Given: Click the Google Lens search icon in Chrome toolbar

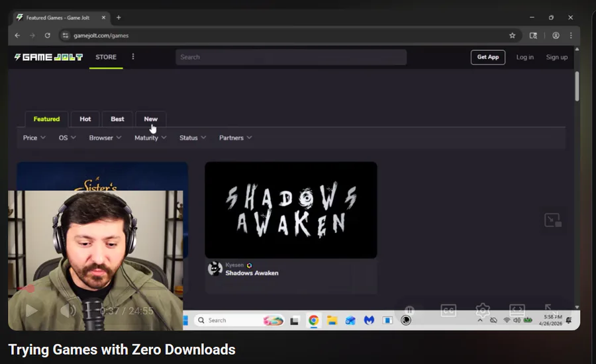Looking at the screenshot, I should 533,35.
